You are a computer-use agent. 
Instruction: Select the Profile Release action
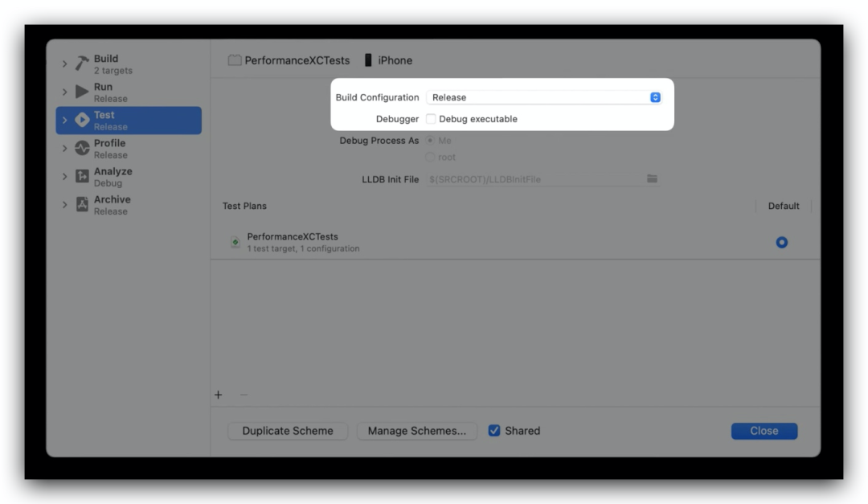(129, 149)
